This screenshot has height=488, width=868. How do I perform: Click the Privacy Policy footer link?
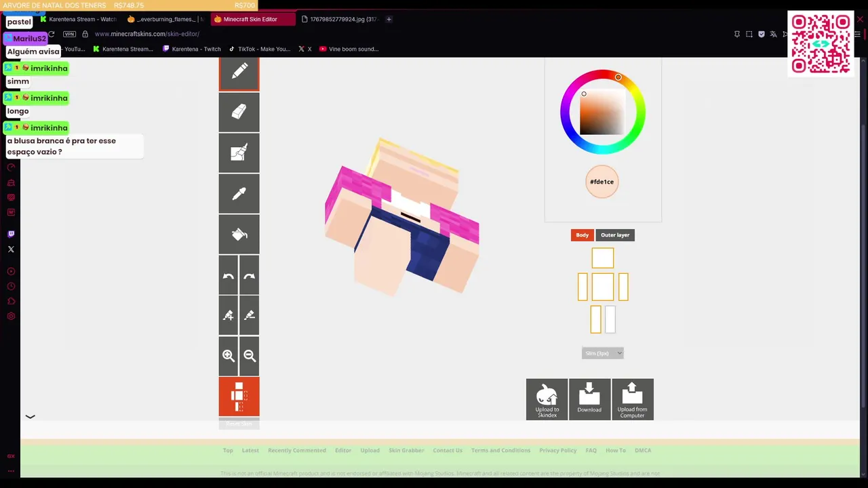[558, 450]
